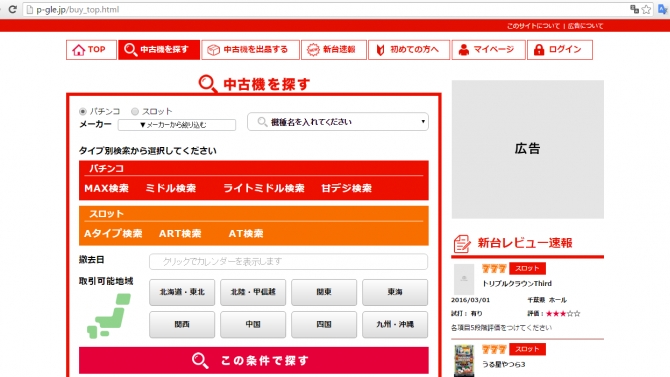This screenshot has height=377, width=670.
Task: Click the 広告について link
Action: [585, 26]
